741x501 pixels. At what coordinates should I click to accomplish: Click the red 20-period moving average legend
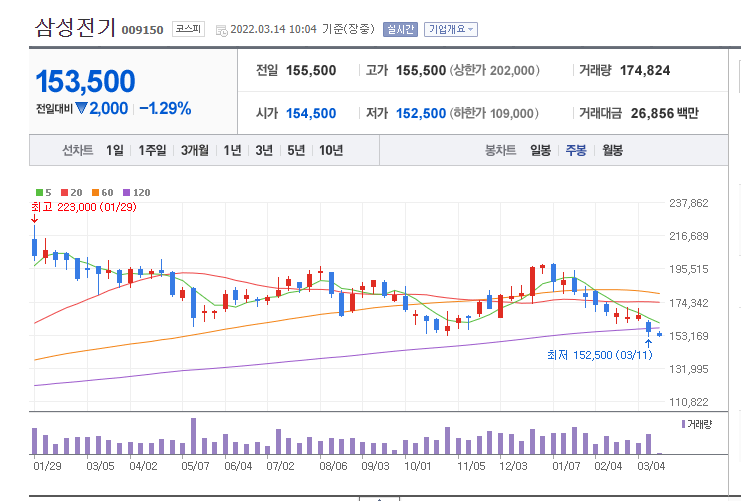[71, 192]
